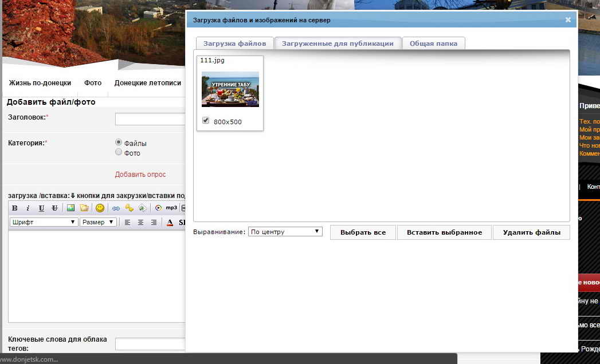Open the Общая папка tab
The height and width of the screenshot is (364, 600).
433,43
